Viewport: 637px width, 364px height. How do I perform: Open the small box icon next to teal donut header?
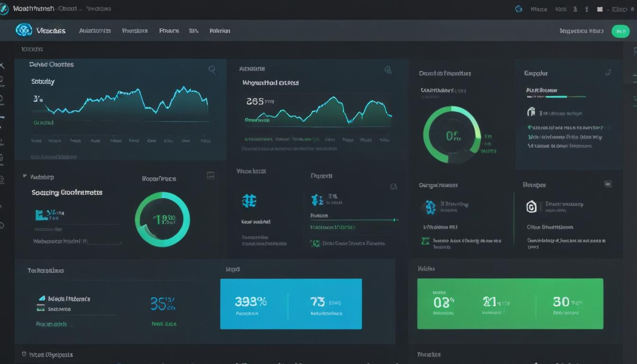[210, 176]
